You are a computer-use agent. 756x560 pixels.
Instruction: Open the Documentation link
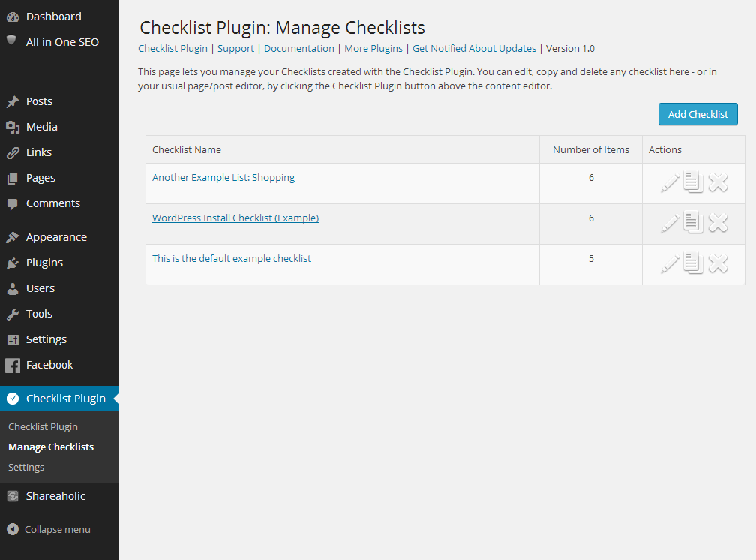pyautogui.click(x=299, y=48)
